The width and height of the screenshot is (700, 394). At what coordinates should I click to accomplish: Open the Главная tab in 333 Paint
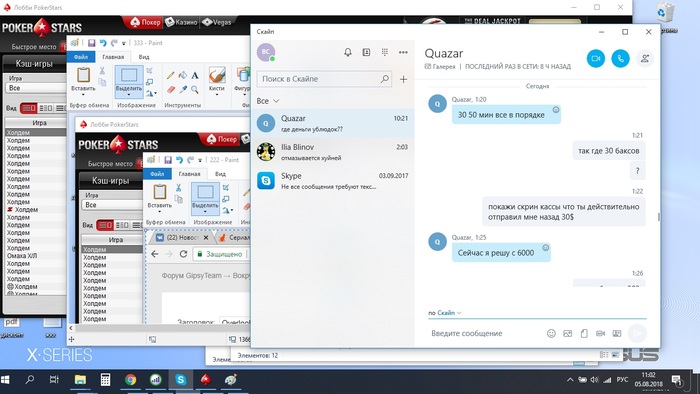[x=113, y=57]
